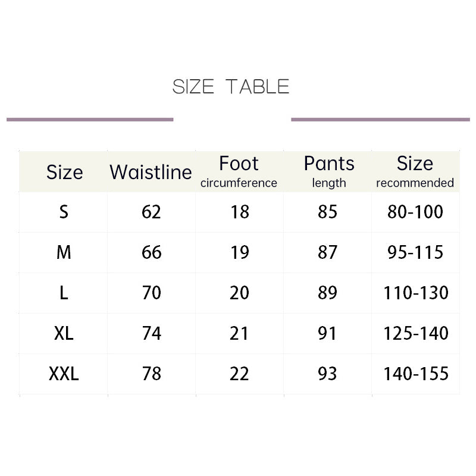
Task: Click the Size recommended column header
Action: click(415, 171)
